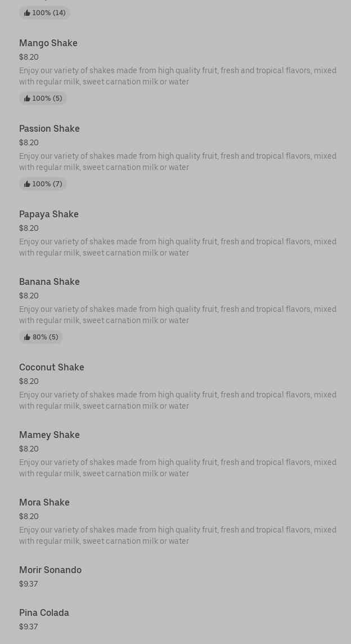
Task: Select the Coconut Shake title
Action: point(52,367)
